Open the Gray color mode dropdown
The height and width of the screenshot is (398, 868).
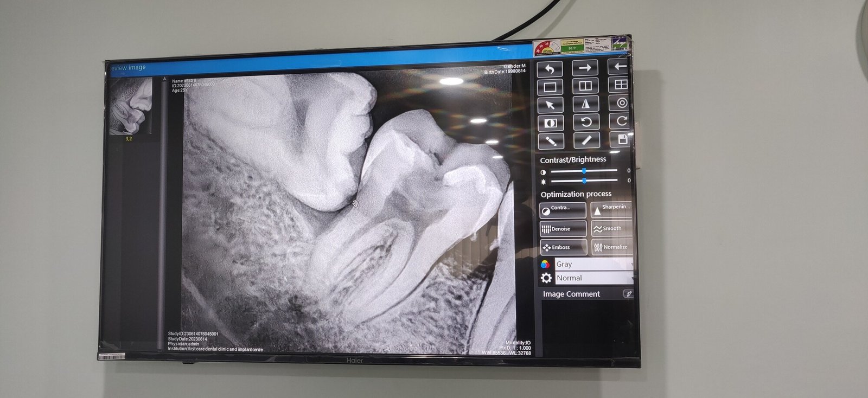tap(594, 264)
